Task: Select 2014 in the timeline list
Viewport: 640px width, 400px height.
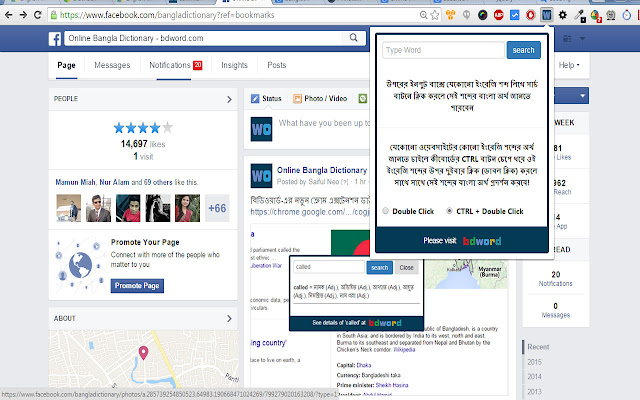Action: pos(534,376)
